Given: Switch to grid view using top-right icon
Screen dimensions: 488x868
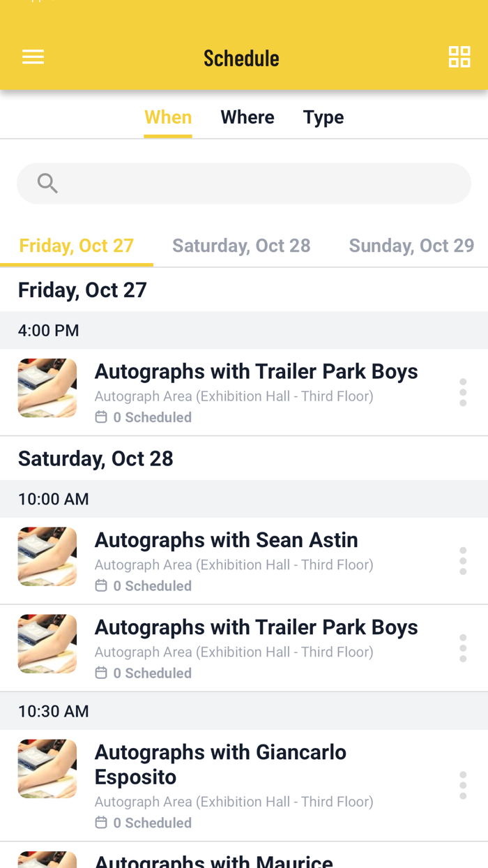Looking at the screenshot, I should pyautogui.click(x=459, y=57).
